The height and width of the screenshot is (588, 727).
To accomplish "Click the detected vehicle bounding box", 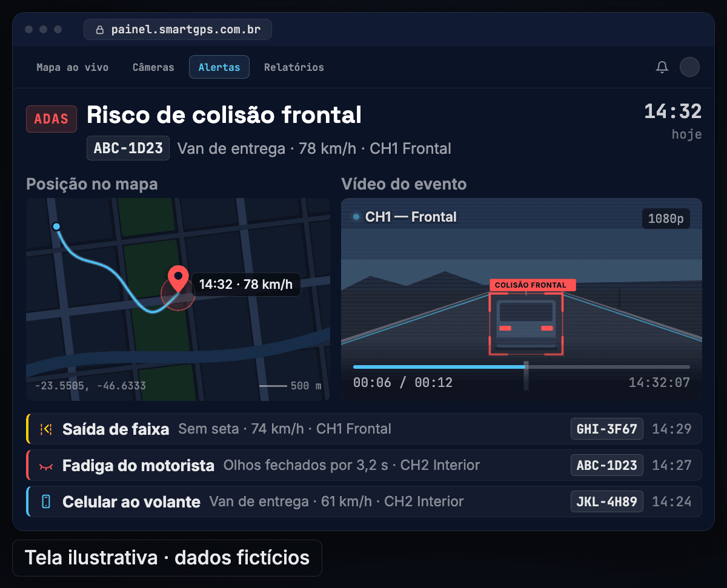I will (526, 324).
